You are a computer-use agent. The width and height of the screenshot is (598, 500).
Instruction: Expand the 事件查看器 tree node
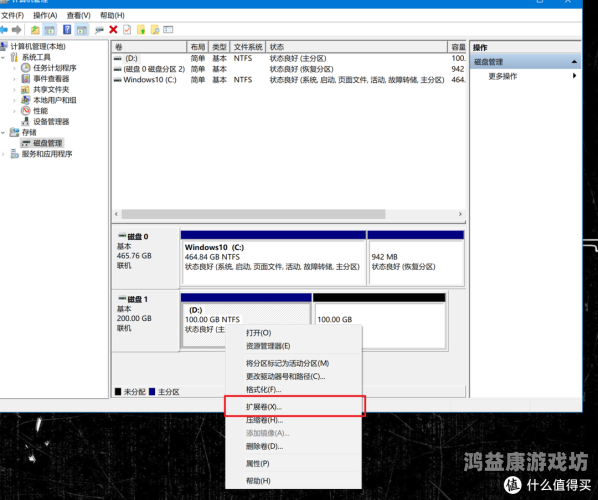click(x=14, y=79)
